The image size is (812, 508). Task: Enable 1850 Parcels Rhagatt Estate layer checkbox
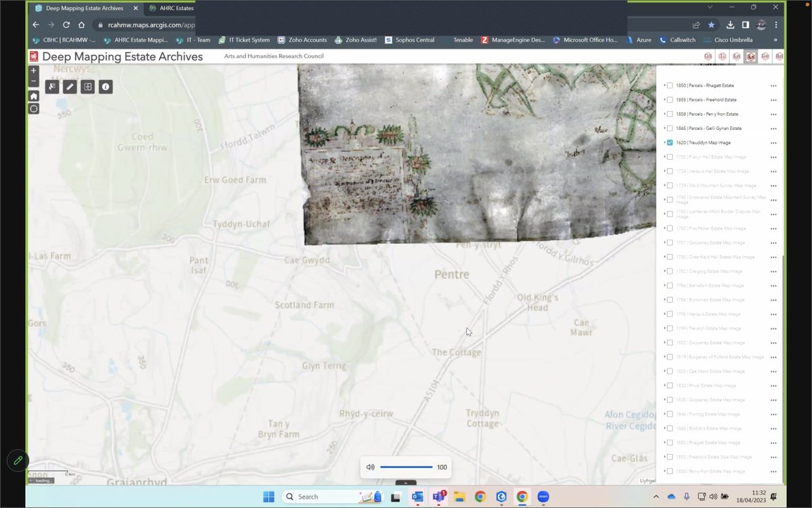670,86
